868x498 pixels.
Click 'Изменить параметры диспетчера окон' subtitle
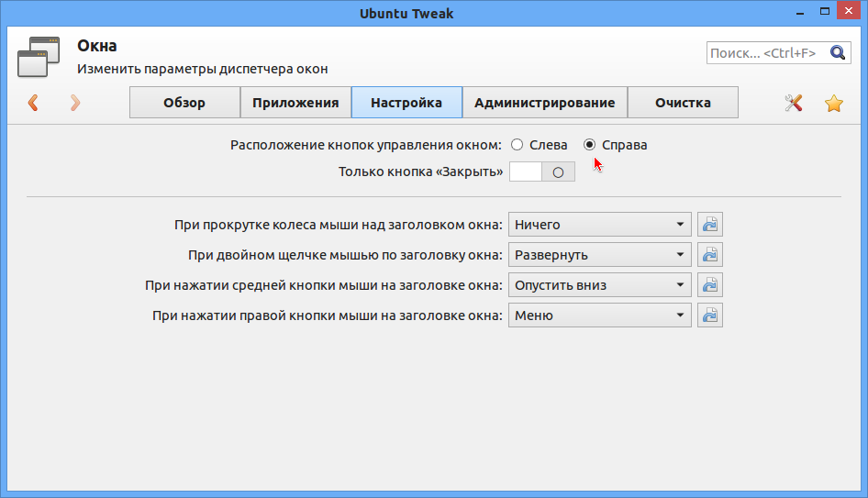pyautogui.click(x=202, y=69)
